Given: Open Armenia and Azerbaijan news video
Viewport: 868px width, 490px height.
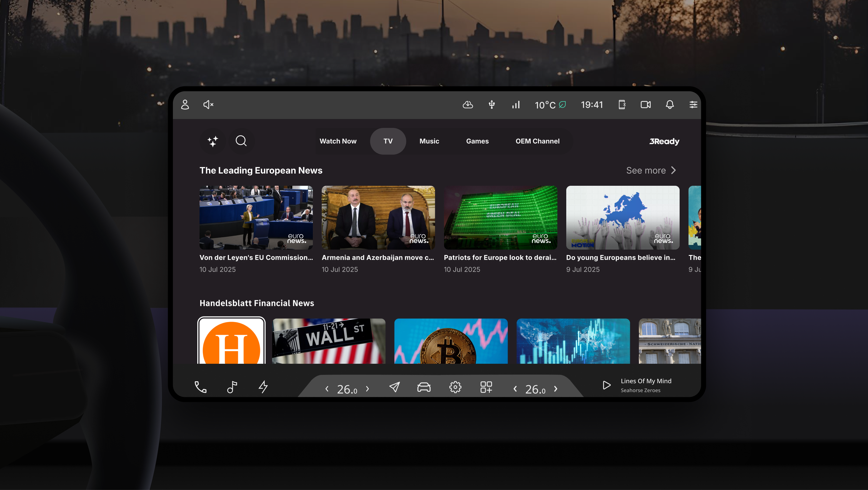Looking at the screenshot, I should pyautogui.click(x=378, y=217).
